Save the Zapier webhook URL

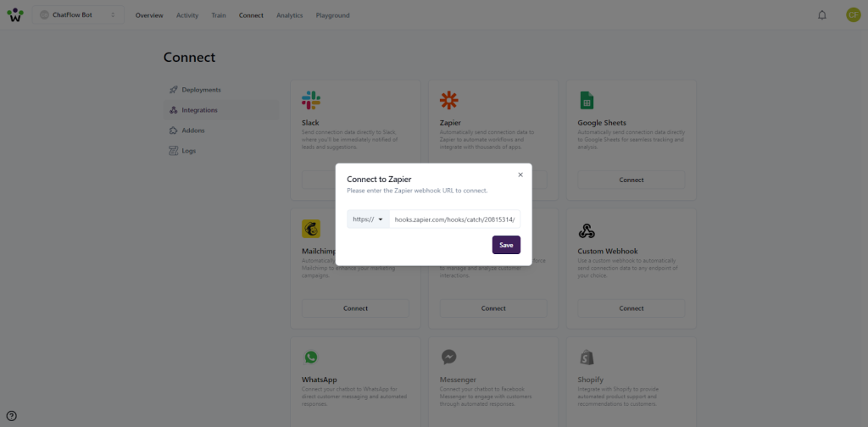pos(506,245)
